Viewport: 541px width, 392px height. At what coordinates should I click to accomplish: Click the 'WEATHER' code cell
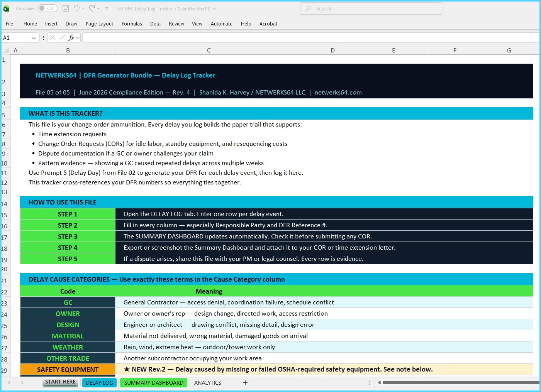coord(68,347)
